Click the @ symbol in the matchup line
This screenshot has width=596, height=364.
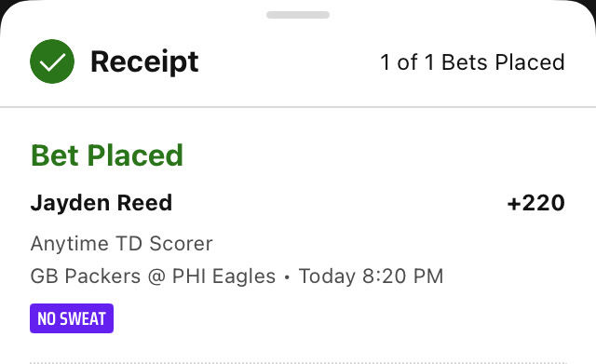pyautogui.click(x=156, y=276)
